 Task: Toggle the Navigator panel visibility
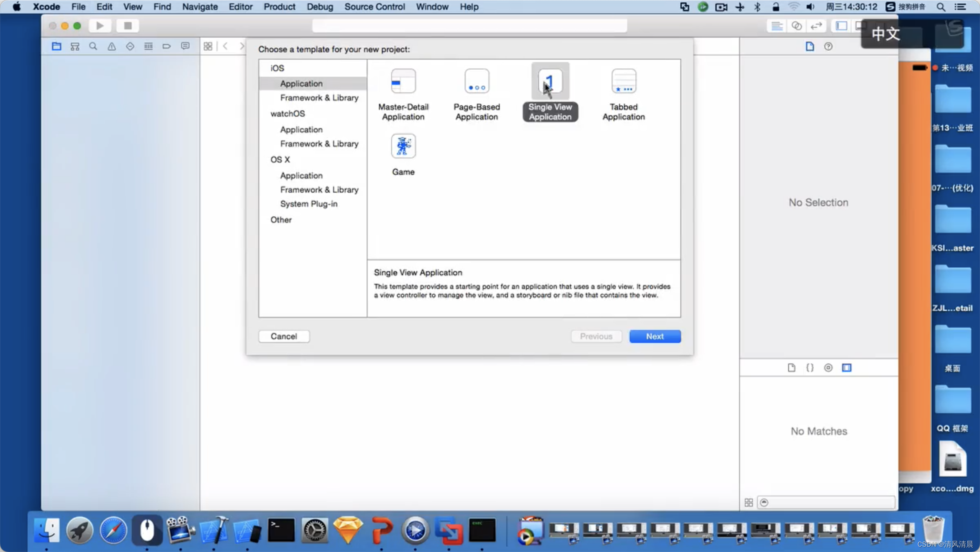(841, 26)
